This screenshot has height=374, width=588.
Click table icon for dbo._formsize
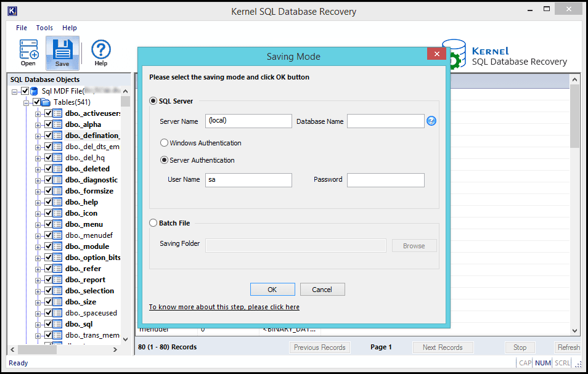57,191
